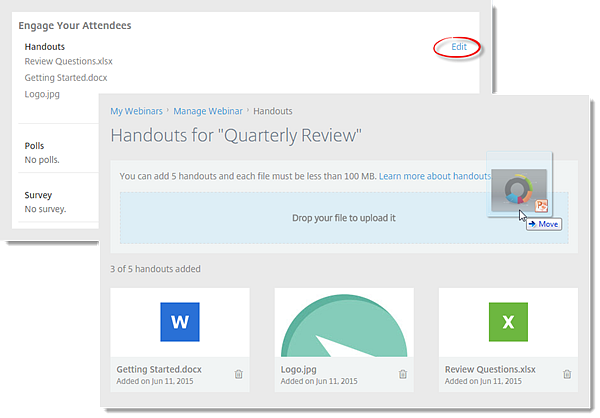Click the Polls section heading
Viewport: 600px width, 418px height.
(34, 146)
